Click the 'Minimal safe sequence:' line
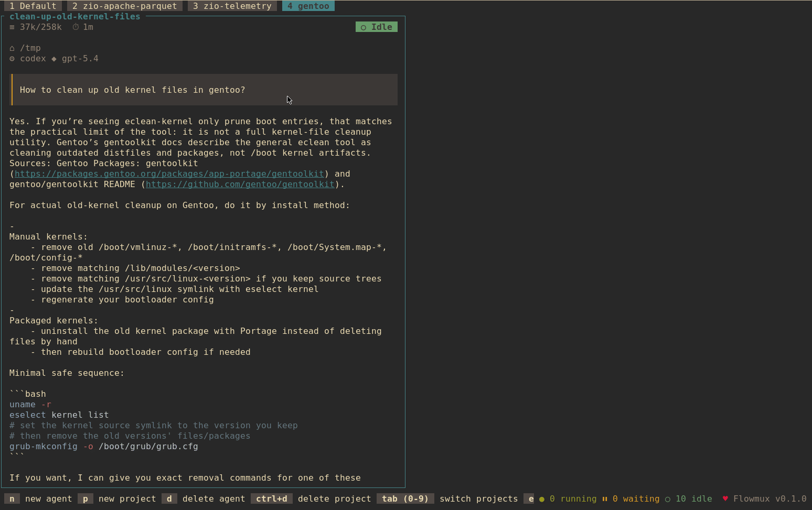This screenshot has height=510, width=812. 67,373
